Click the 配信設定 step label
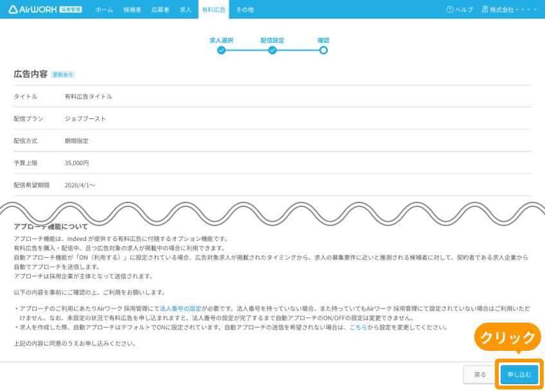 click(272, 40)
